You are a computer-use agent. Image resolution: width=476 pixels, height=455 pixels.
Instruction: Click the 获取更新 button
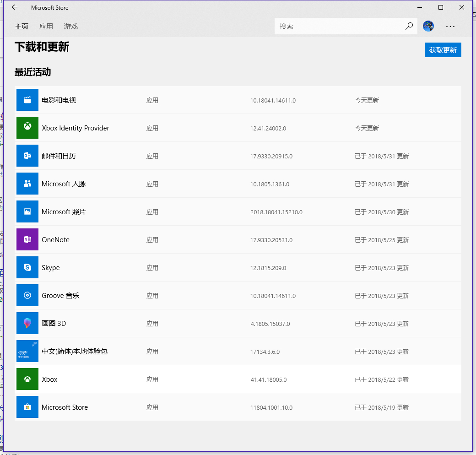click(443, 50)
